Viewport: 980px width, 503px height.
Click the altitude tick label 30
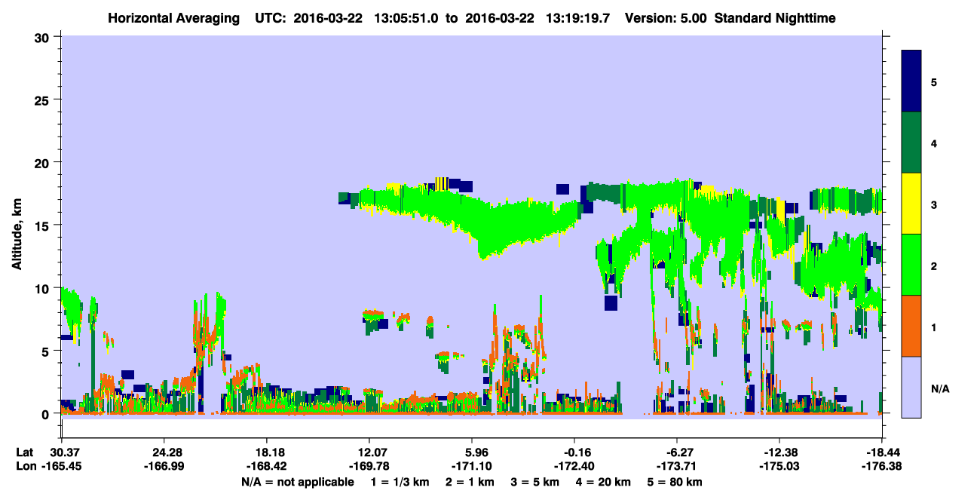tap(44, 36)
